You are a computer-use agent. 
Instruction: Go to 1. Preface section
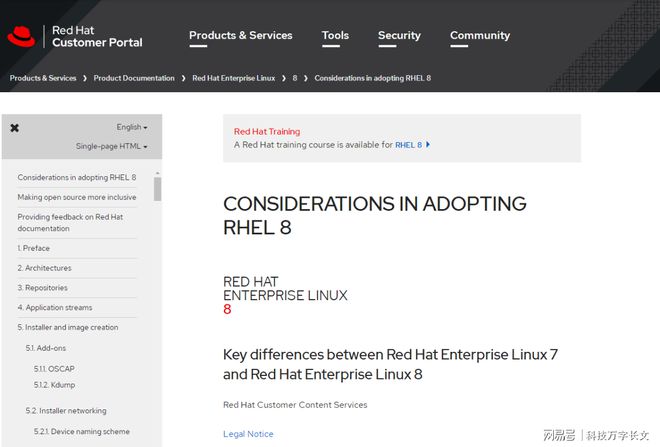click(33, 248)
